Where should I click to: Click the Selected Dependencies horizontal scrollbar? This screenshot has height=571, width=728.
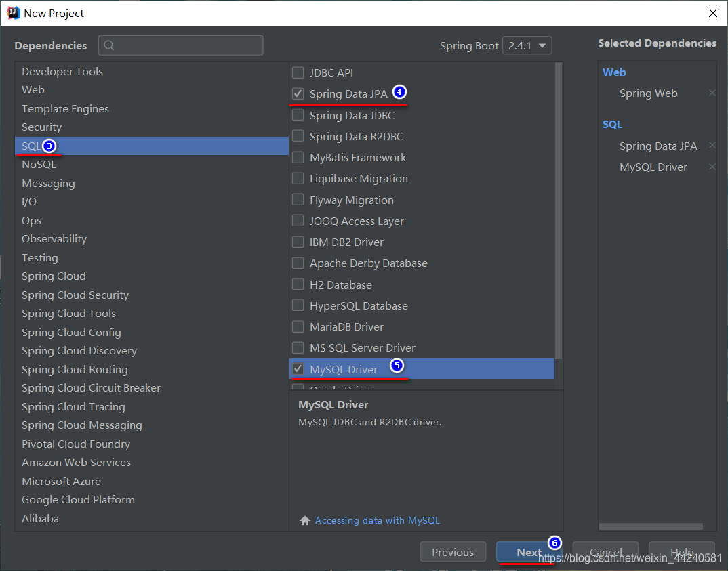point(651,526)
